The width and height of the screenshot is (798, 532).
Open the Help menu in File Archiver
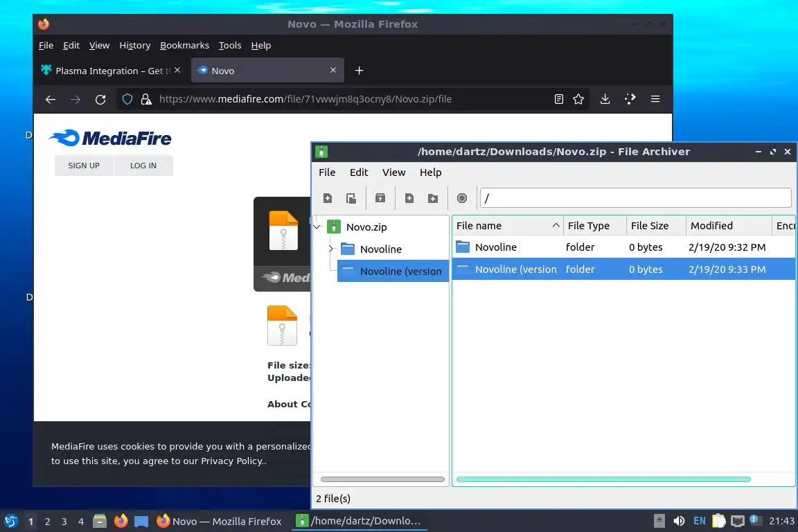coord(431,172)
